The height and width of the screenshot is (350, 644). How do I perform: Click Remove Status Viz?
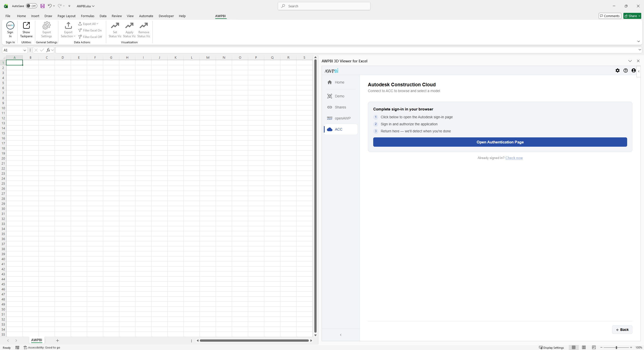click(x=144, y=30)
